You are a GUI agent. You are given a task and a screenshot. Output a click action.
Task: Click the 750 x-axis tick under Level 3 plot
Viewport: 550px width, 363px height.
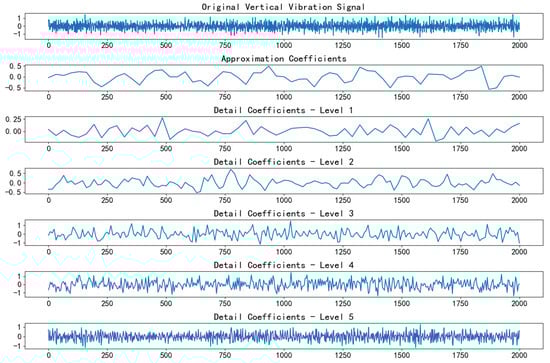pyautogui.click(x=224, y=252)
